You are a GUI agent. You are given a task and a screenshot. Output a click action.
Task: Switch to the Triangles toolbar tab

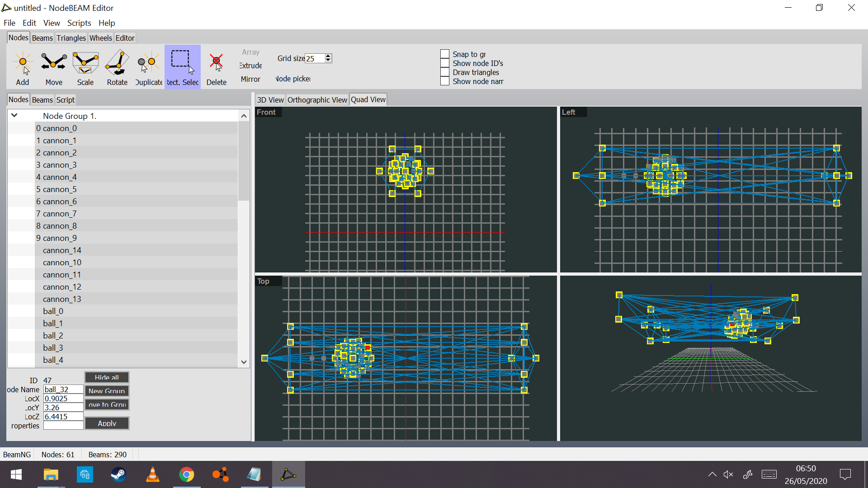[71, 38]
